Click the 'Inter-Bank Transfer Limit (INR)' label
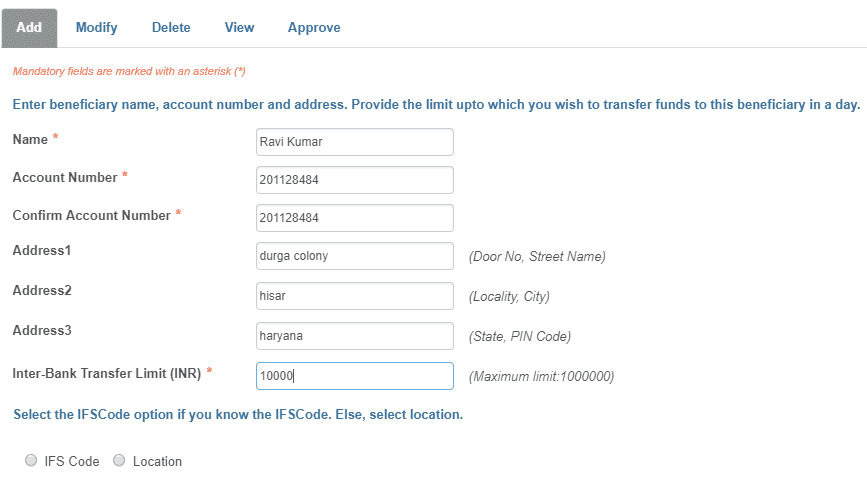Viewport: 867px width, 478px height. click(107, 373)
